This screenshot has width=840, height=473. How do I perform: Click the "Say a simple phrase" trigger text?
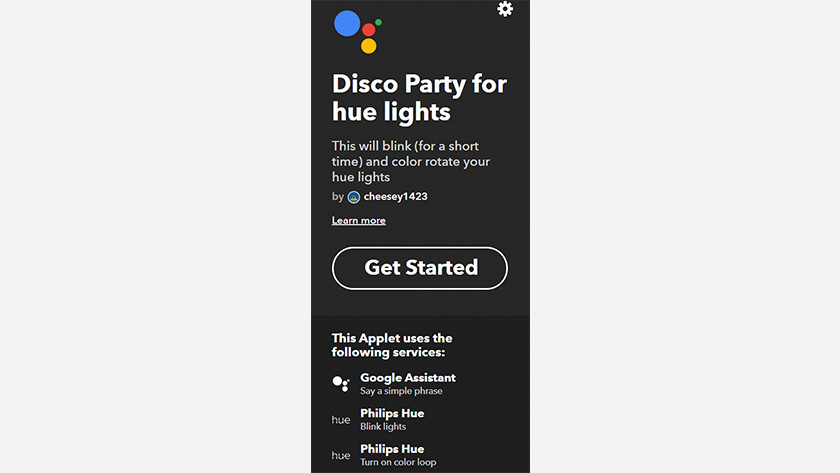401,391
